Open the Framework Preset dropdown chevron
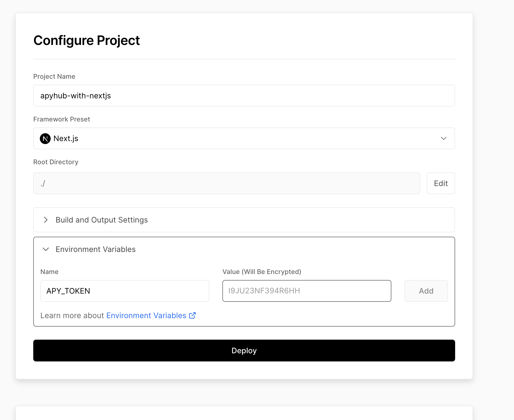This screenshot has width=514, height=420. 444,138
